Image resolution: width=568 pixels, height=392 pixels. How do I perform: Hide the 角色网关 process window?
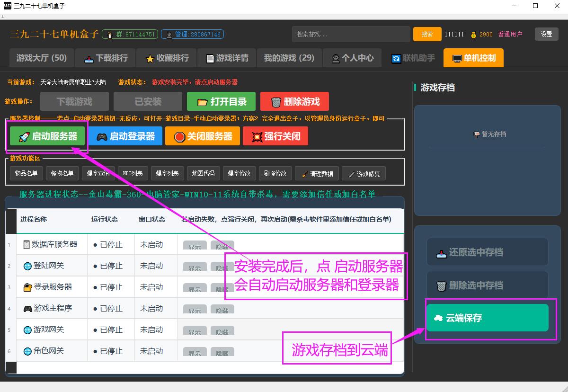(222, 353)
